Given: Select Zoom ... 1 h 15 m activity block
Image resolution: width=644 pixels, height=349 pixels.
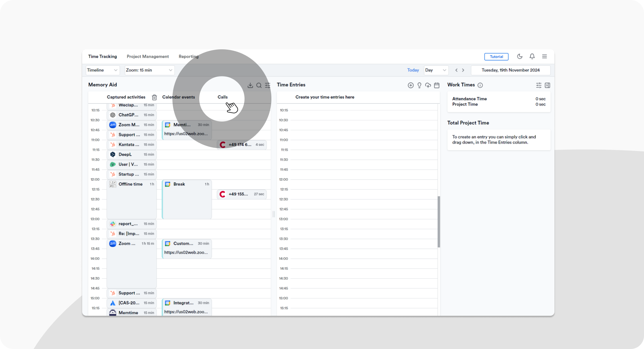Looking at the screenshot, I should 132,263.
